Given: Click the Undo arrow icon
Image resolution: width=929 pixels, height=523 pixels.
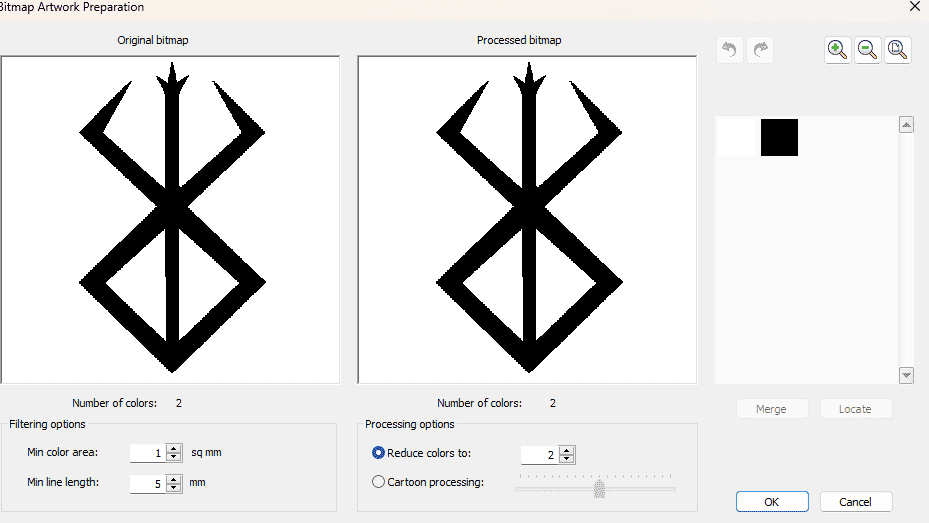Looking at the screenshot, I should pyautogui.click(x=729, y=50).
